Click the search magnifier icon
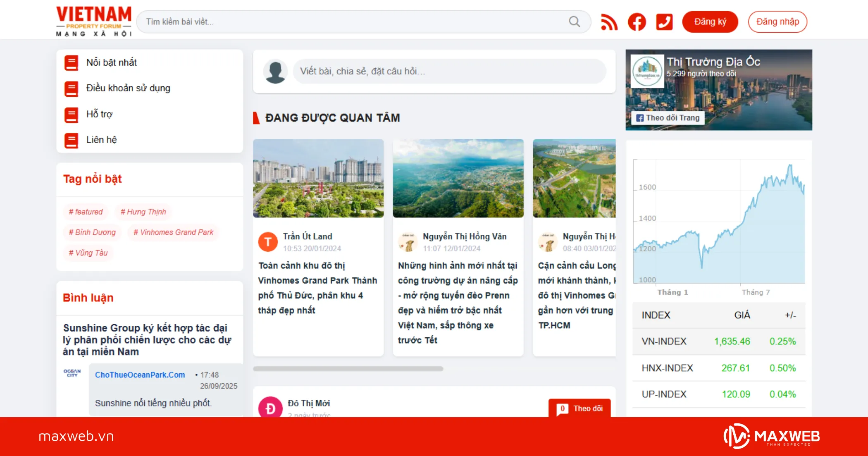Screen dimensions: 868x456 click(574, 21)
